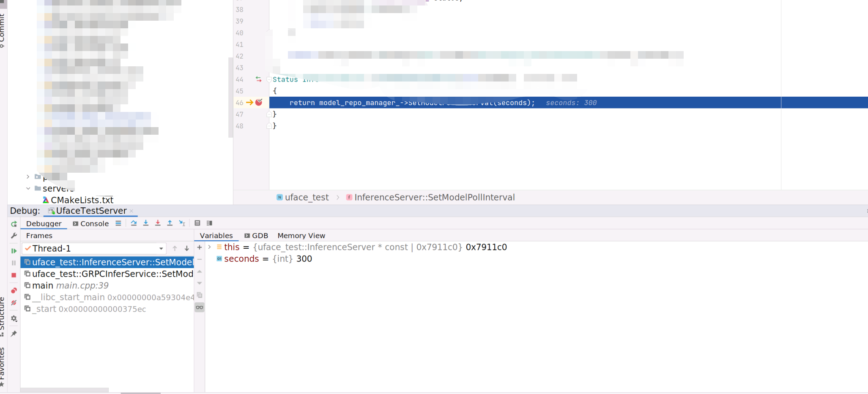The height and width of the screenshot is (394, 868).
Task: Rerun the UfaceTestServer debug session
Action: click(x=14, y=224)
